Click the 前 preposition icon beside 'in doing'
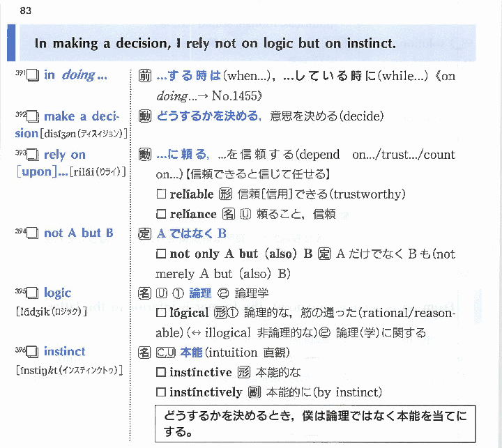This screenshot has height=448, width=502. pos(145,76)
